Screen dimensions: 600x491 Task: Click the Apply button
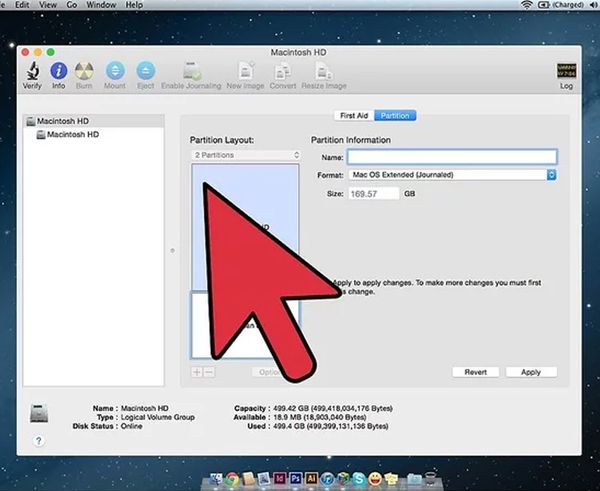click(x=531, y=372)
